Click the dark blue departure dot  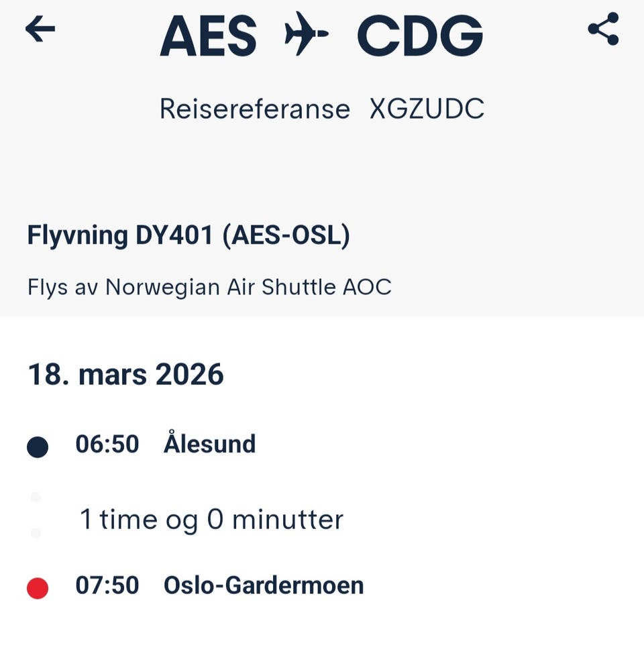click(38, 447)
